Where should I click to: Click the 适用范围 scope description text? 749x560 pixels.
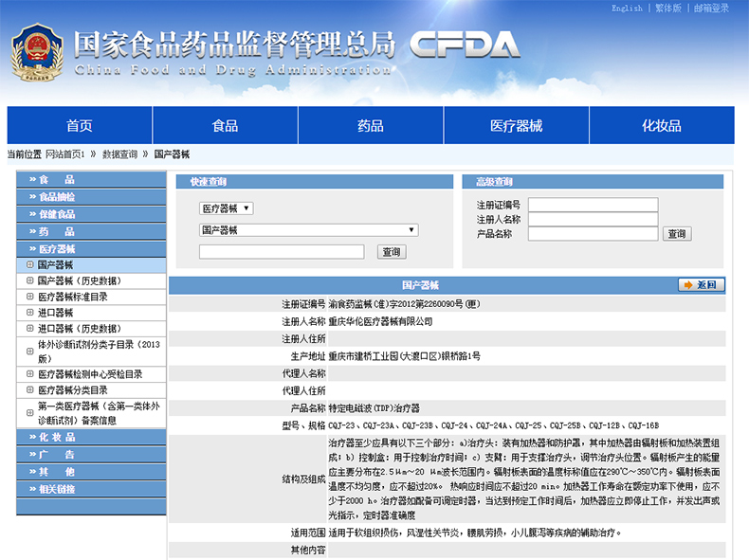(x=474, y=533)
